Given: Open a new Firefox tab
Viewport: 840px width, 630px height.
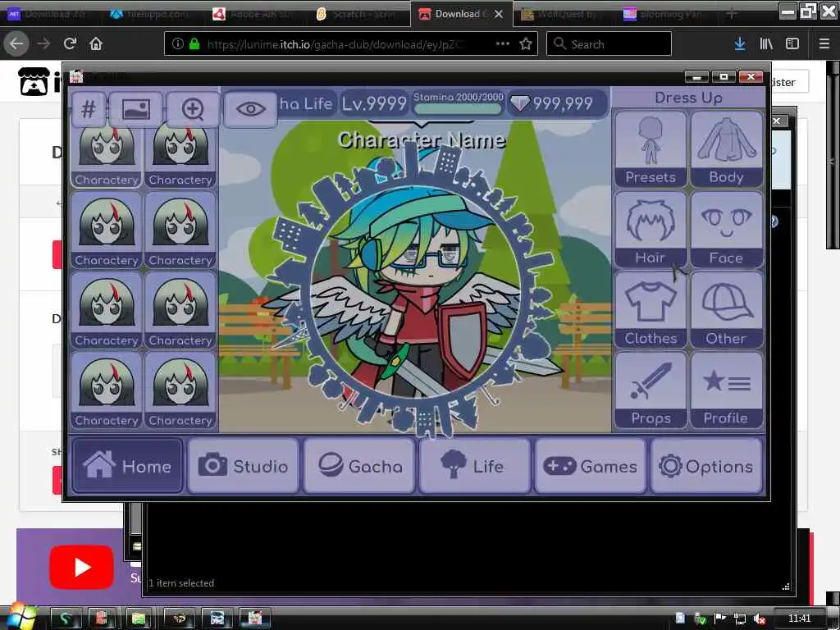Looking at the screenshot, I should pos(732,14).
